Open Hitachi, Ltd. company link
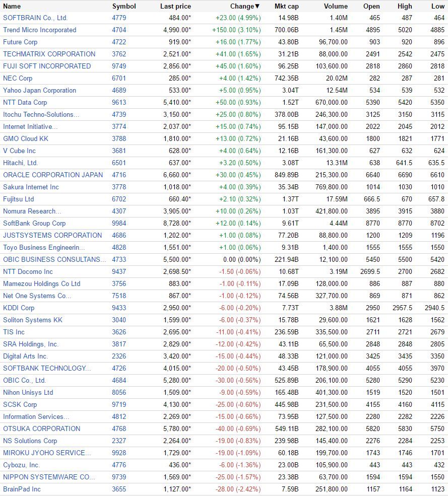 pos(20,163)
